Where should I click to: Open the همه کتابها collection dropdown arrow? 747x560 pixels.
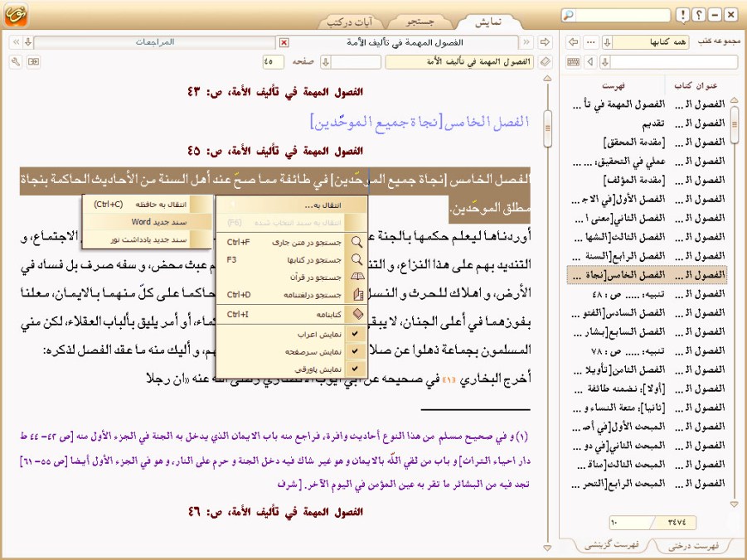pyautogui.click(x=607, y=42)
